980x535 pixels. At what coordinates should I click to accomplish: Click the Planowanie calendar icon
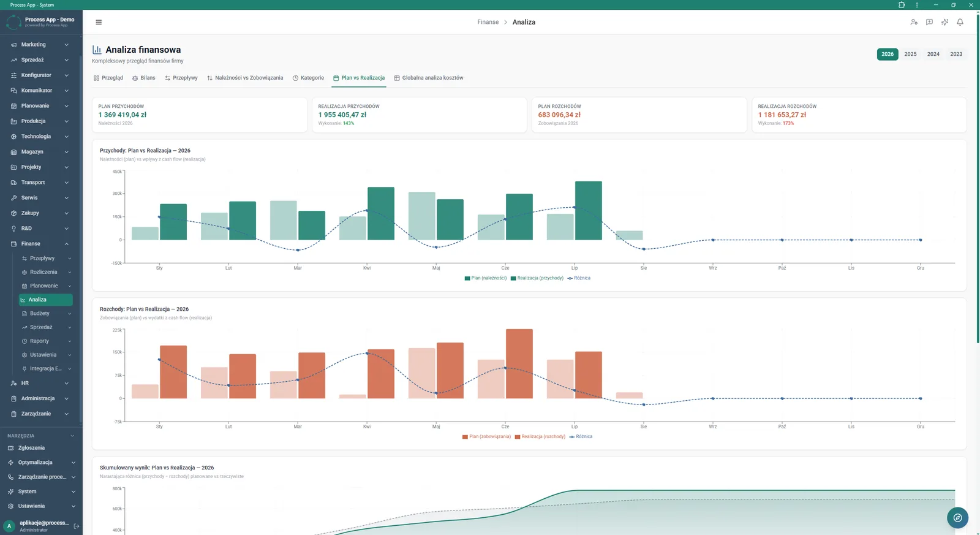[13, 106]
